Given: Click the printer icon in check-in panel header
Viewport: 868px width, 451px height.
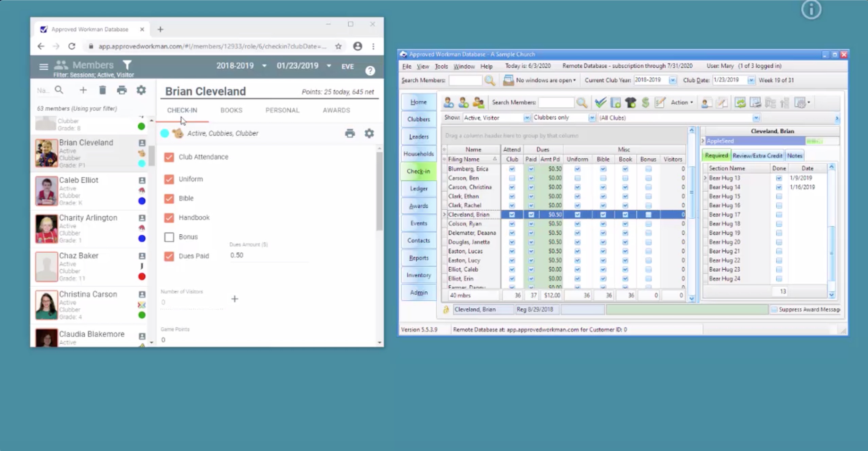Looking at the screenshot, I should click(x=350, y=133).
